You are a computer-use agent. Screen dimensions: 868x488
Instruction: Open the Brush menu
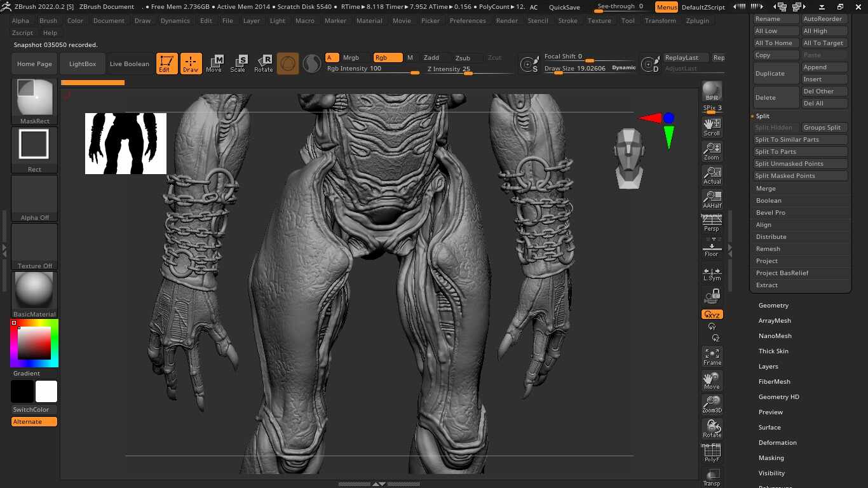[x=48, y=20]
